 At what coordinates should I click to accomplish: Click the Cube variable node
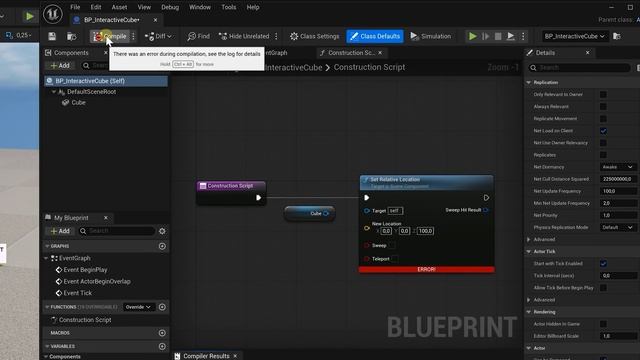tap(309, 213)
